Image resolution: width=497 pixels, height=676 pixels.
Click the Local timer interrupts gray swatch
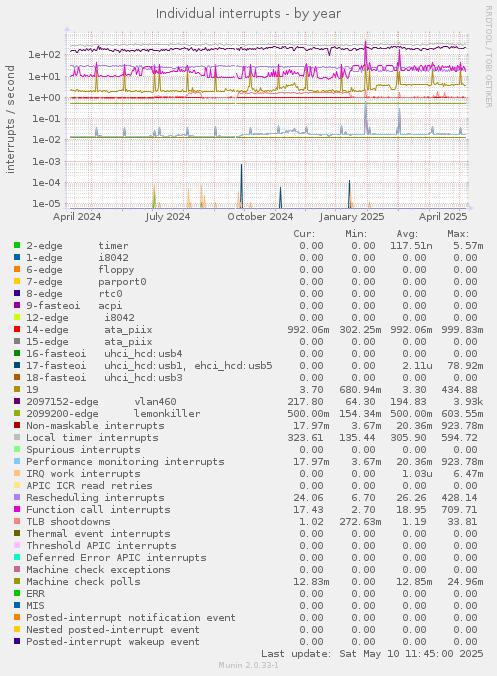pos(17,437)
